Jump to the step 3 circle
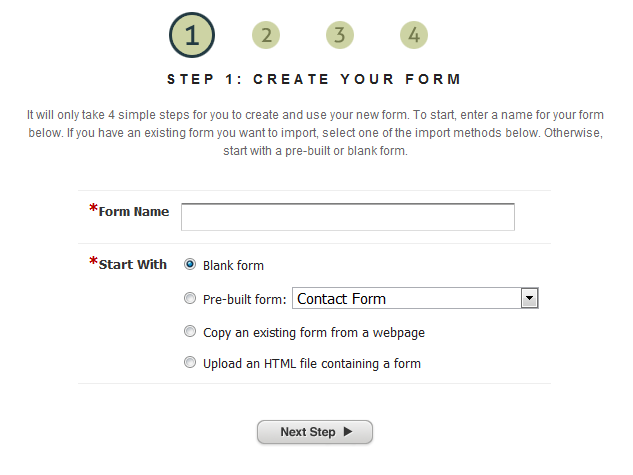 [x=340, y=35]
